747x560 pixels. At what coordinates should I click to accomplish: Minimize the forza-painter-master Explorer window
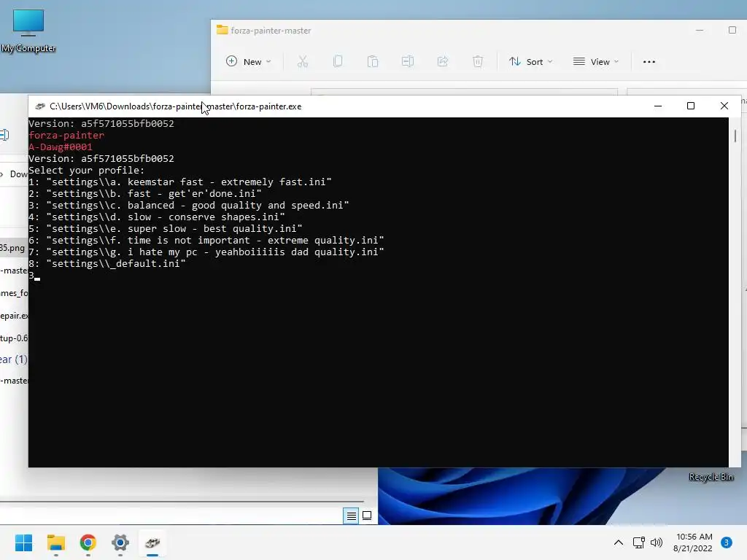(700, 30)
